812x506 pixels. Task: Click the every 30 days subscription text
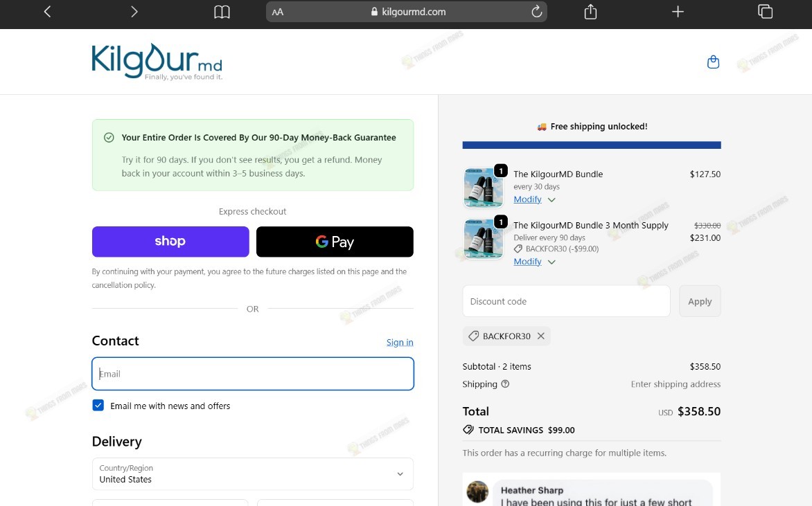coord(536,187)
